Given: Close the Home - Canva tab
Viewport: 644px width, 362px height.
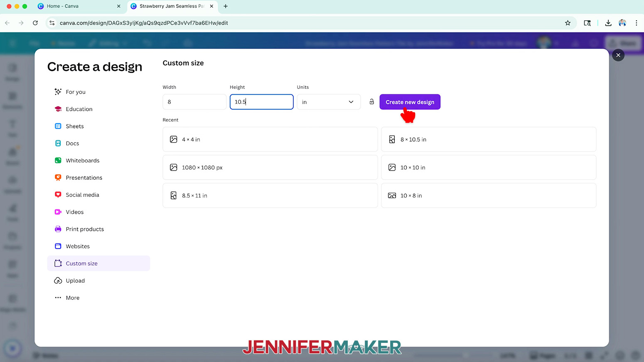Looking at the screenshot, I should click(x=119, y=6).
